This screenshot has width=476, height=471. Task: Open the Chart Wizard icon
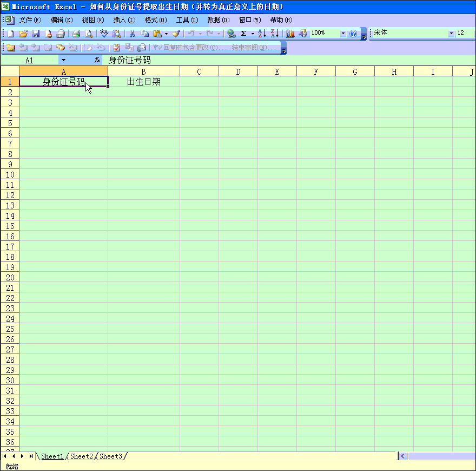(x=290, y=34)
